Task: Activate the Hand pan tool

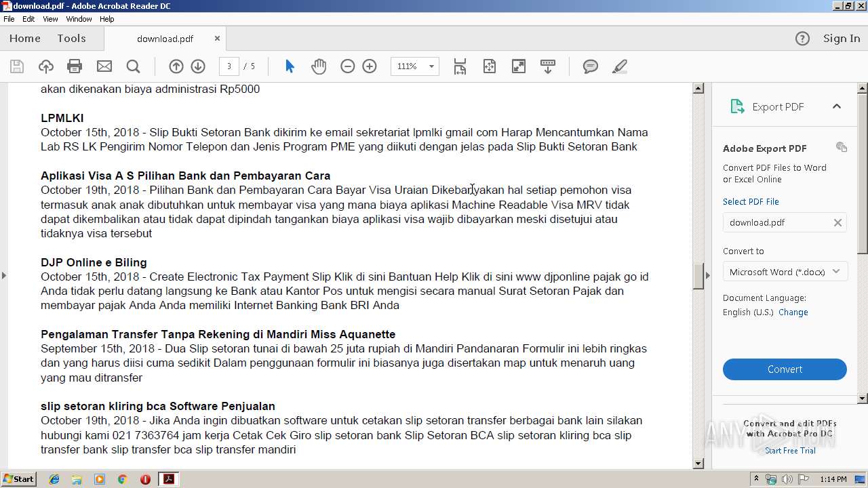Action: 319,66
